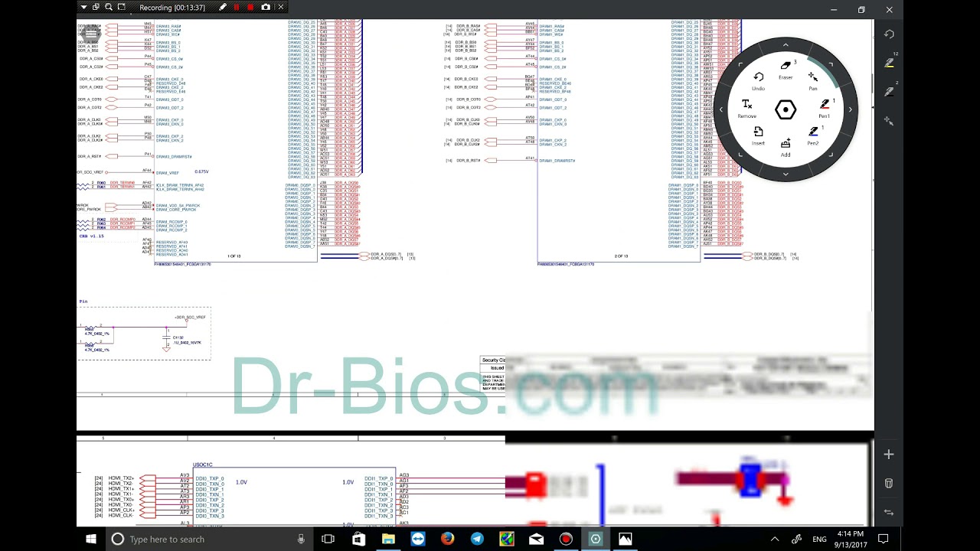Show hidden system tray icons

coord(775,539)
